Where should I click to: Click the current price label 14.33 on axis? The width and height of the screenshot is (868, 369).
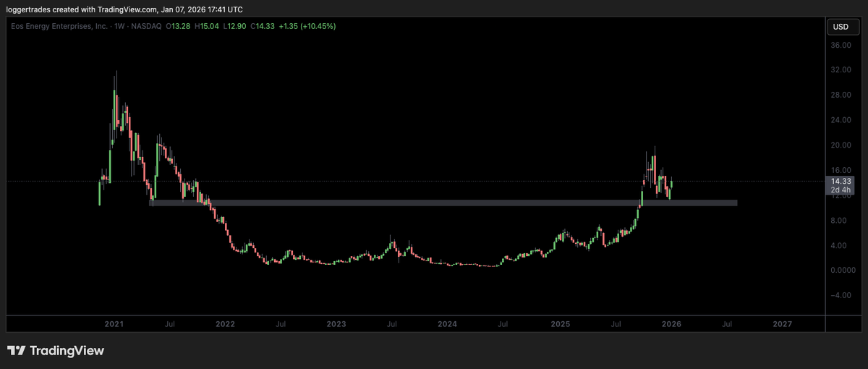click(x=841, y=181)
